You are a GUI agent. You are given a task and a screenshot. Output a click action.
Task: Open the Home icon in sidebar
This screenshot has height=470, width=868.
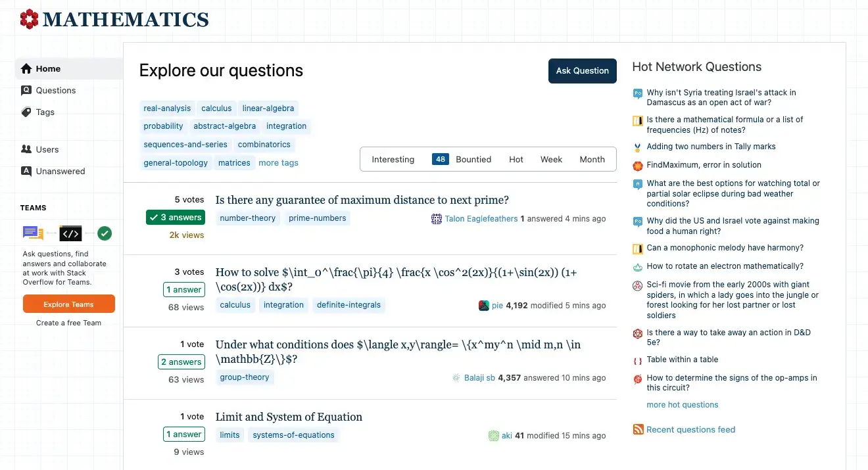pyautogui.click(x=26, y=68)
